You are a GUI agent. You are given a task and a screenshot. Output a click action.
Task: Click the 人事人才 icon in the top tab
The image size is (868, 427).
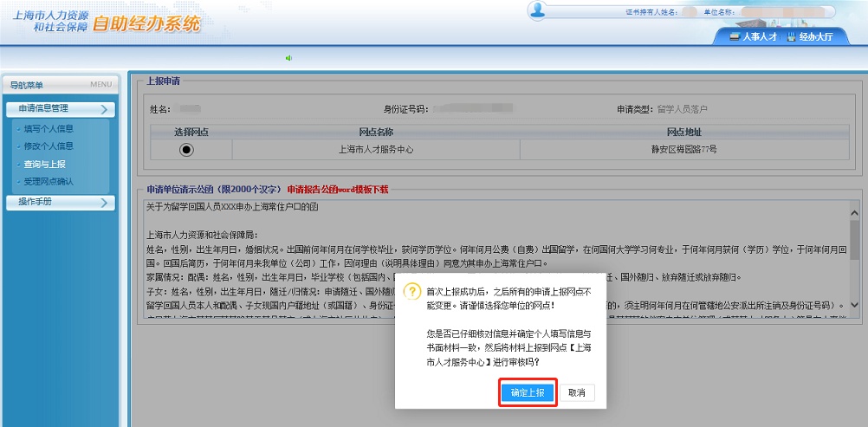[x=735, y=37]
